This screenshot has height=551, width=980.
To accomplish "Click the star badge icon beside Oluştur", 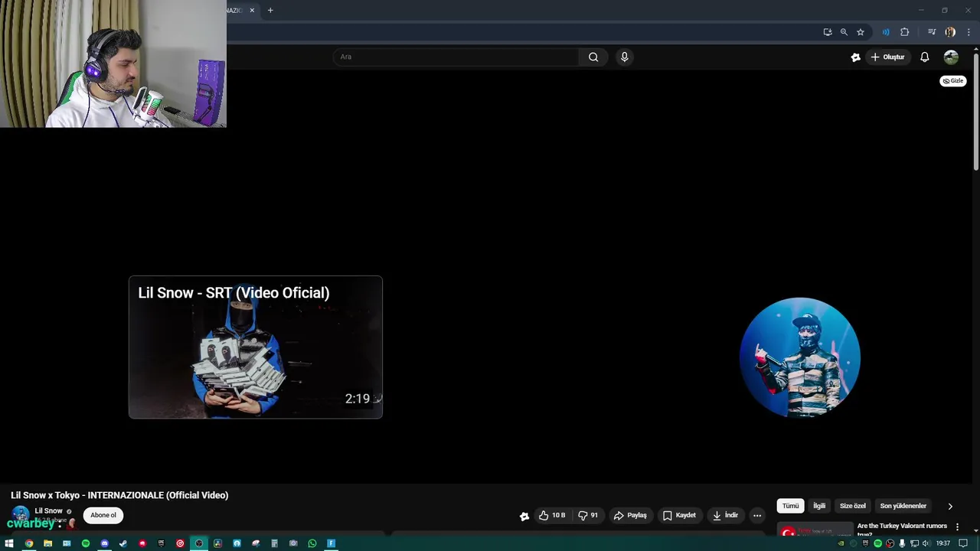I will tap(856, 57).
